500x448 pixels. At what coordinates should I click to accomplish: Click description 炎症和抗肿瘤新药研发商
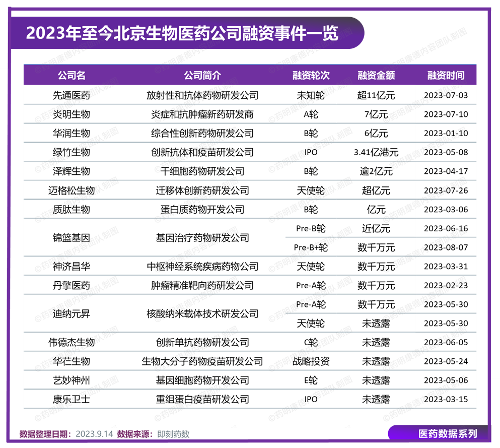click(x=202, y=114)
